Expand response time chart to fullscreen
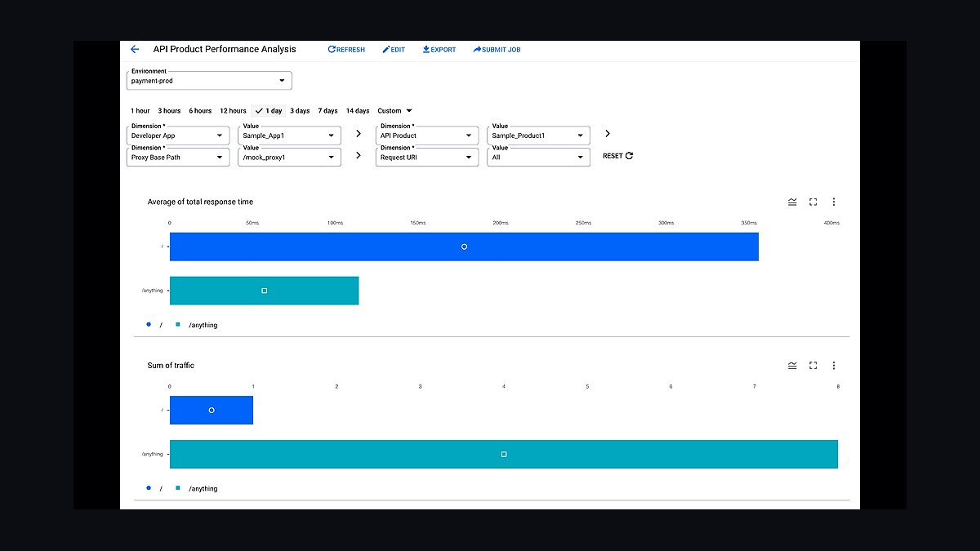980x551 pixels. [813, 202]
